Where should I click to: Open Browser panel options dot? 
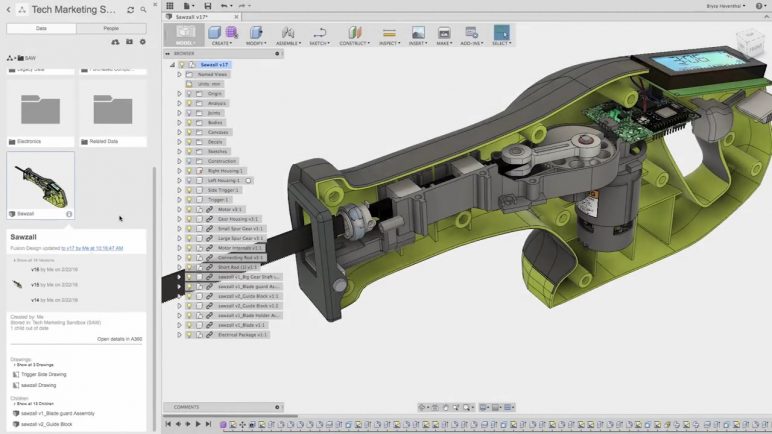pos(277,53)
